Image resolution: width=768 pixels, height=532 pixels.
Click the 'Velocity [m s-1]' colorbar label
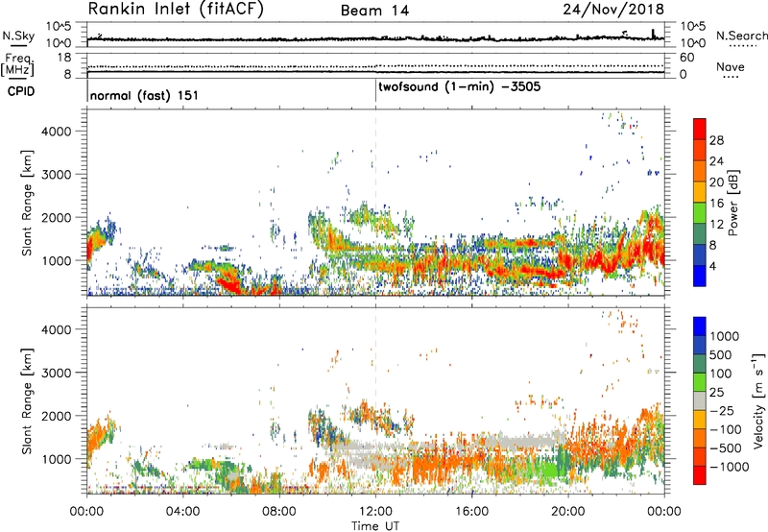pyautogui.click(x=758, y=400)
